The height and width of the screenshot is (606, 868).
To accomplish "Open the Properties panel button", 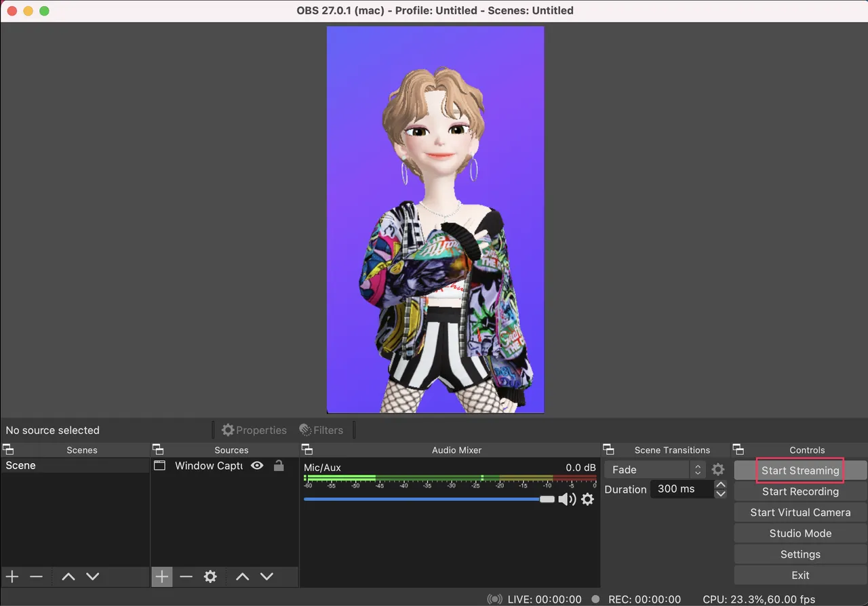I will pos(254,430).
